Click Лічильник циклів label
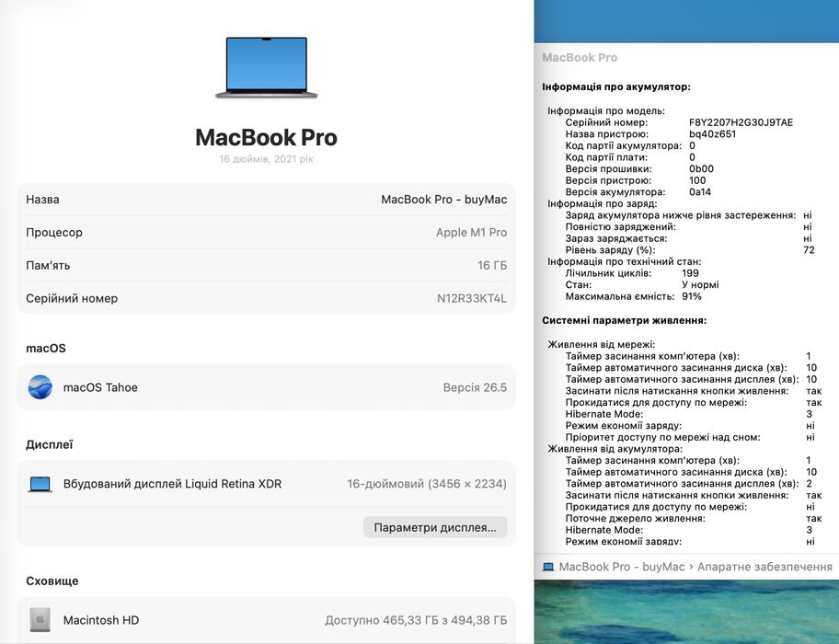The image size is (839, 644). 608,273
